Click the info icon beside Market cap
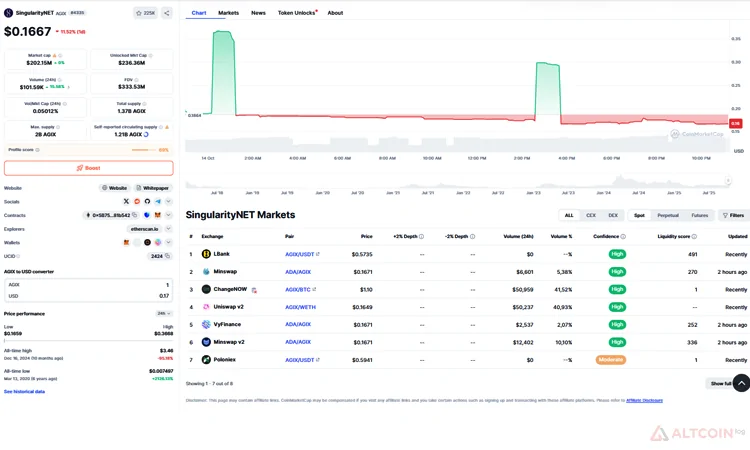Image resolution: width=750 pixels, height=450 pixels. click(60, 55)
